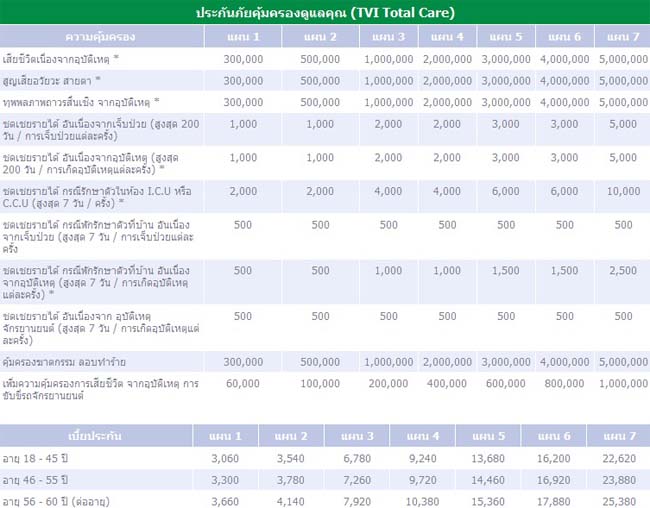Click the premium value '14,460'

(x=488, y=480)
